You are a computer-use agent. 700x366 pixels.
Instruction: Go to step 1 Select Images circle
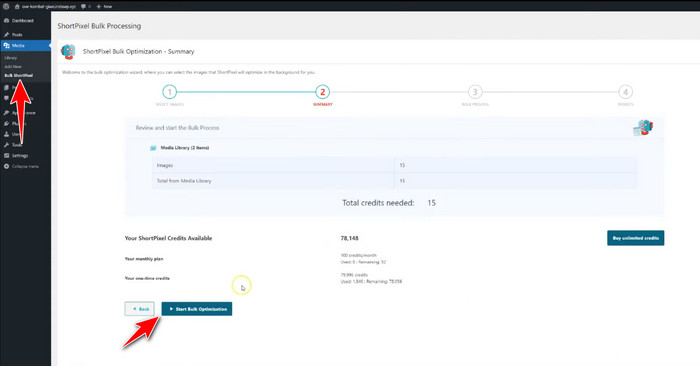(x=170, y=92)
